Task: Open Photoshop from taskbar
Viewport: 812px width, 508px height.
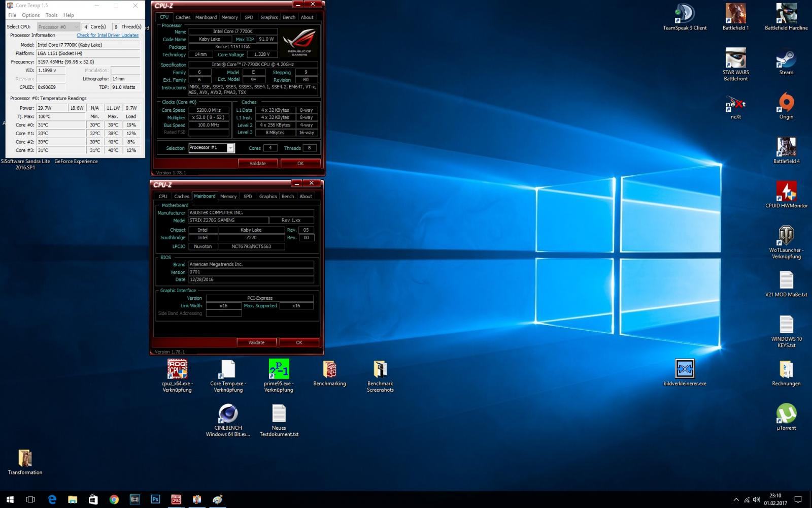Action: pos(155,499)
